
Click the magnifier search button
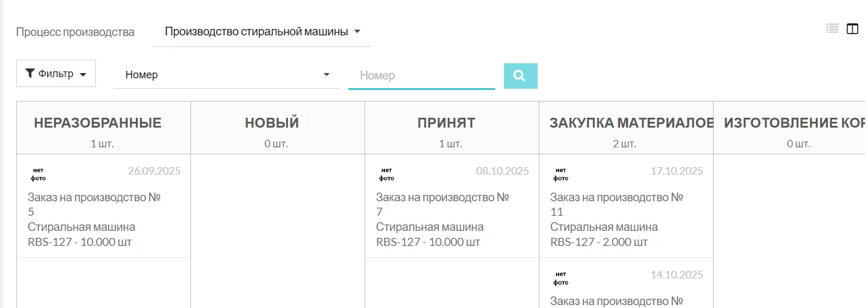point(520,76)
